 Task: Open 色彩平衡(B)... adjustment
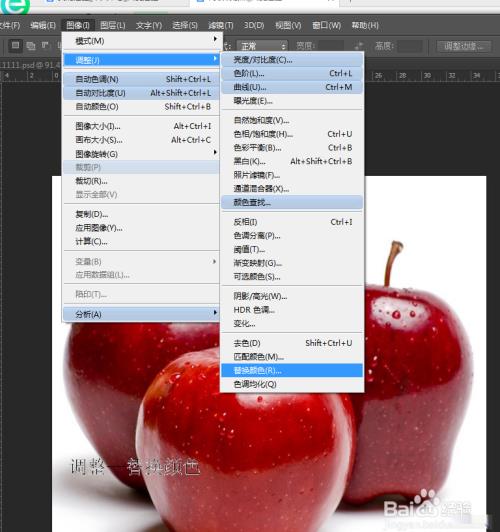tap(292, 148)
